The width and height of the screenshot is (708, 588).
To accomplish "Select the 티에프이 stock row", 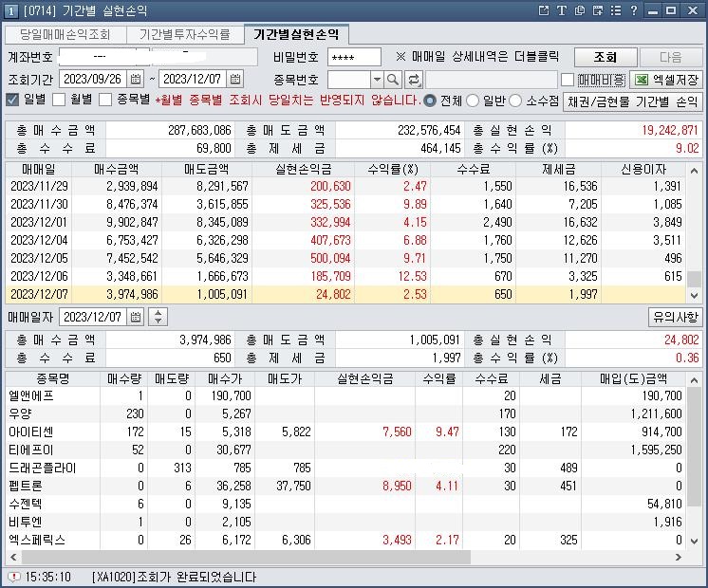I will pos(346,450).
